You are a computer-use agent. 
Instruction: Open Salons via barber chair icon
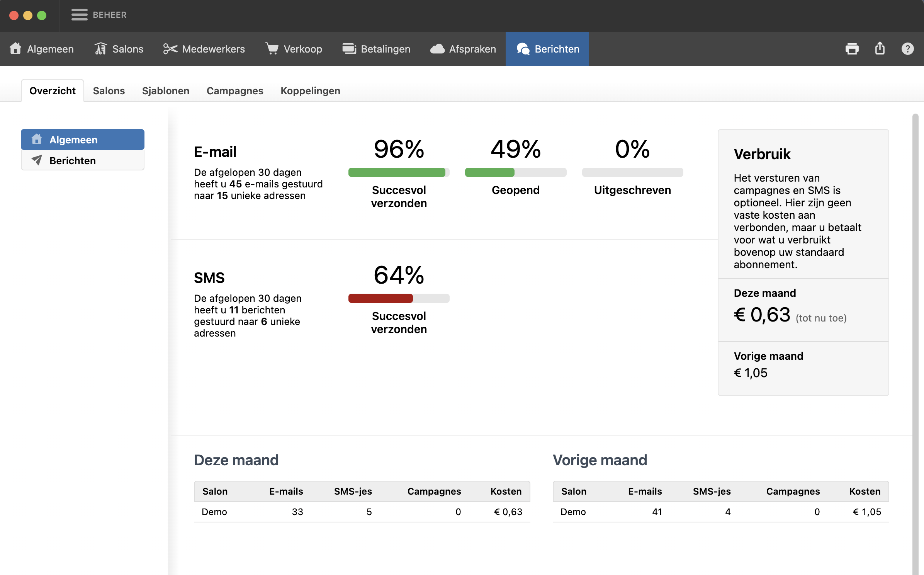click(x=101, y=49)
